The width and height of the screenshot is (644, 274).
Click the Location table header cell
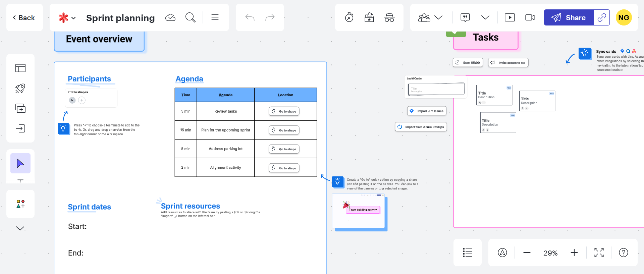point(285,95)
